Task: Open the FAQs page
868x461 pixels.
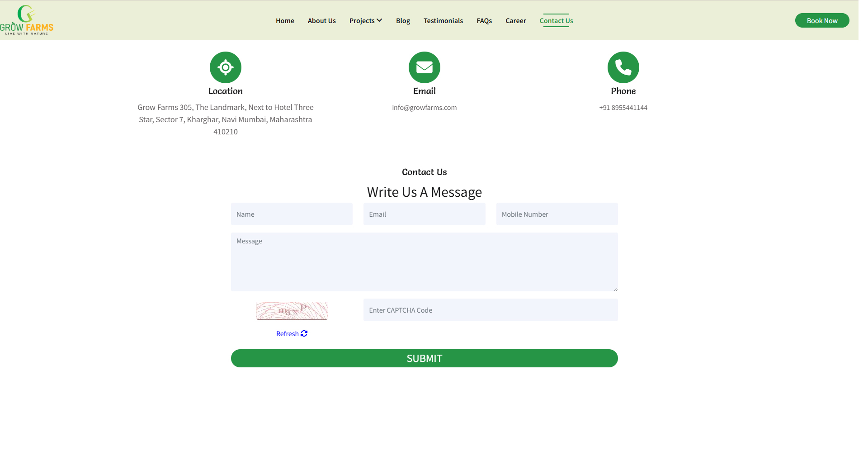Action: pyautogui.click(x=484, y=21)
